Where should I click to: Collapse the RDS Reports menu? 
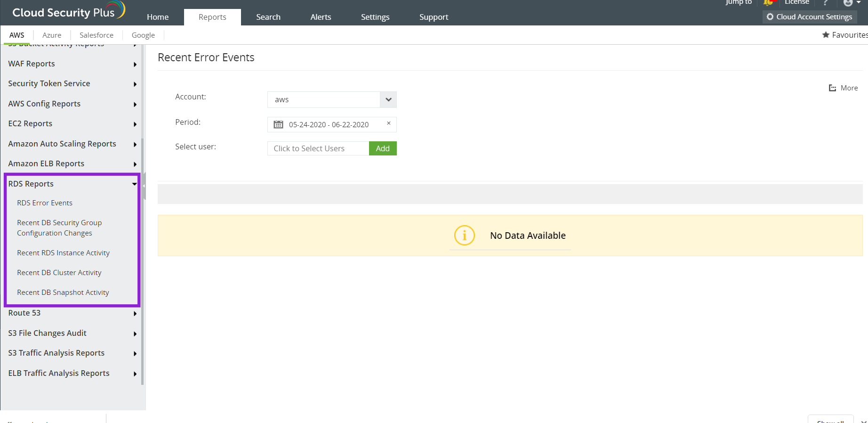(x=72, y=184)
